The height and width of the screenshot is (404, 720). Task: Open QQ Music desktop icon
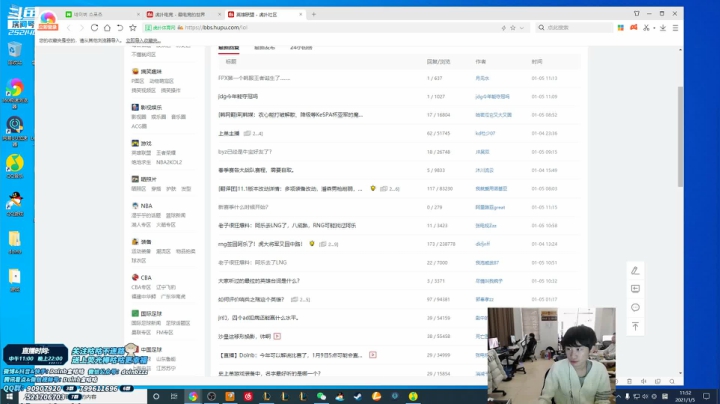15,167
